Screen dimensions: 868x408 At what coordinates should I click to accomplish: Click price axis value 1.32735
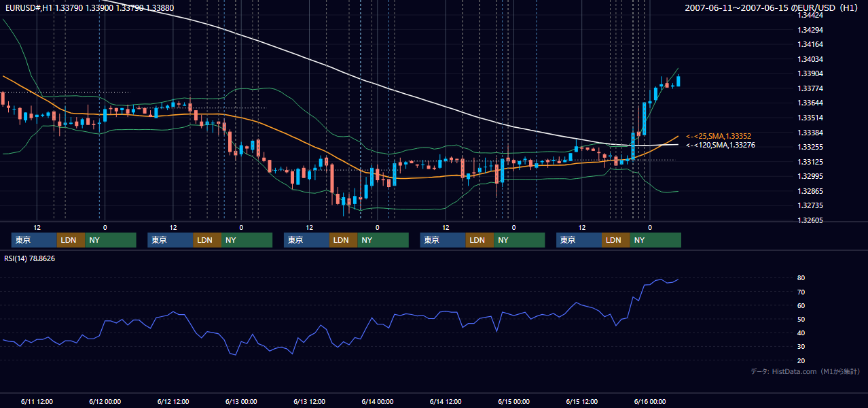coord(810,205)
